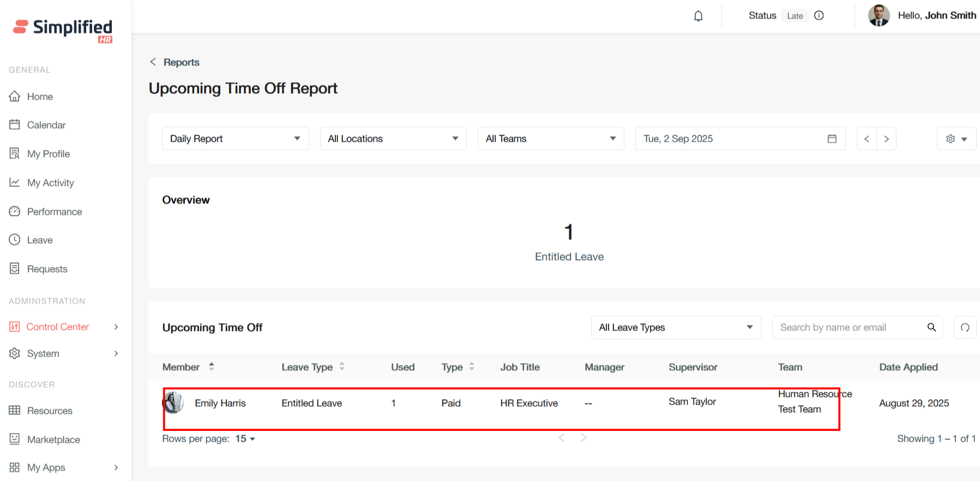The image size is (980, 481).
Task: Click the status info icon
Action: coord(819,15)
